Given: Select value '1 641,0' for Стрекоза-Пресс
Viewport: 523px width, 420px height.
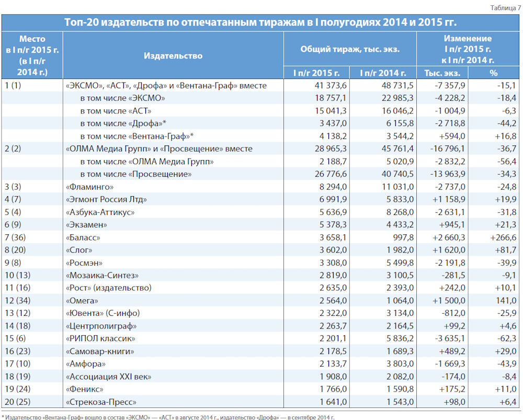Looking at the screenshot, I should [333, 402].
